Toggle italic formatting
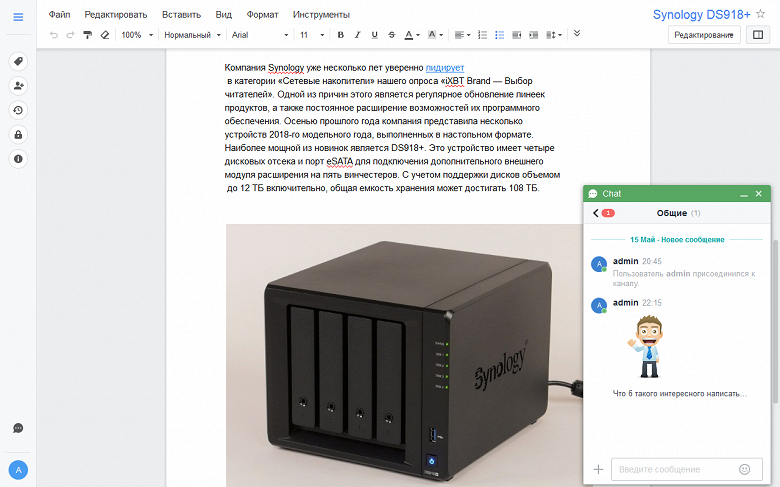 click(x=357, y=35)
